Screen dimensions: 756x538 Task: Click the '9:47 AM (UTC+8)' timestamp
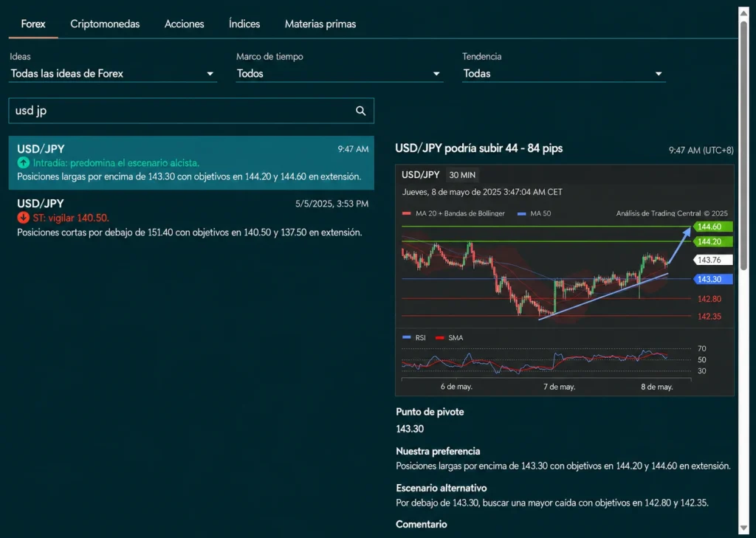tap(701, 151)
